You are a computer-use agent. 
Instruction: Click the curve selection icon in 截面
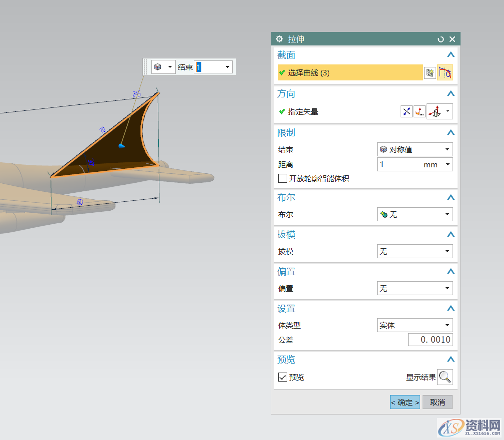coord(445,73)
